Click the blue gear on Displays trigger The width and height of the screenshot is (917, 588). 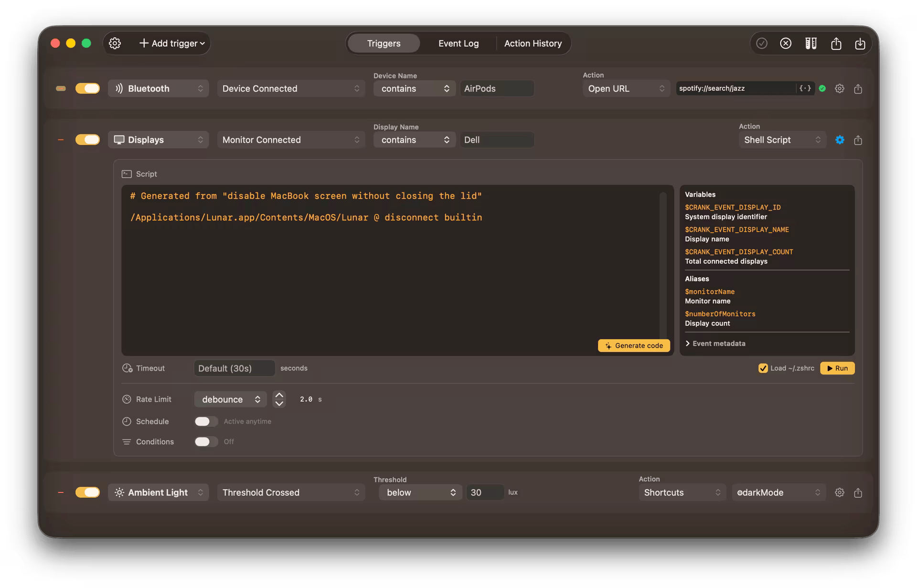coord(840,140)
